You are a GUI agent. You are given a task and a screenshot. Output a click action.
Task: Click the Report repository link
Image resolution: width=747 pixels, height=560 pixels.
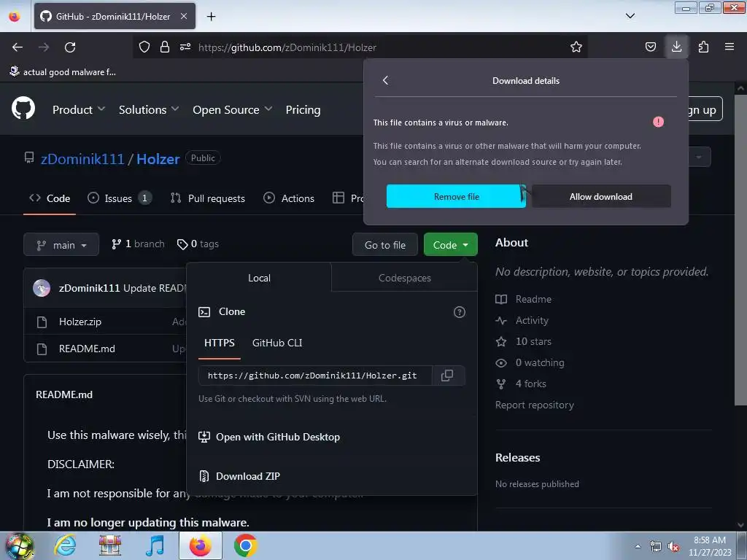click(535, 405)
